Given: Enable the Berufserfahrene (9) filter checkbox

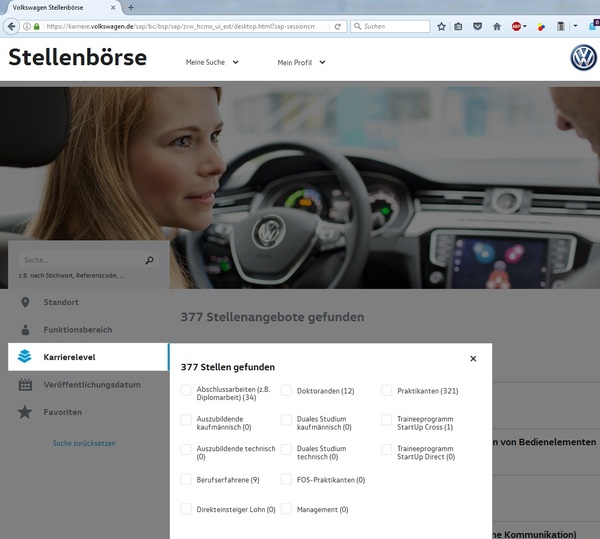Looking at the screenshot, I should (187, 480).
